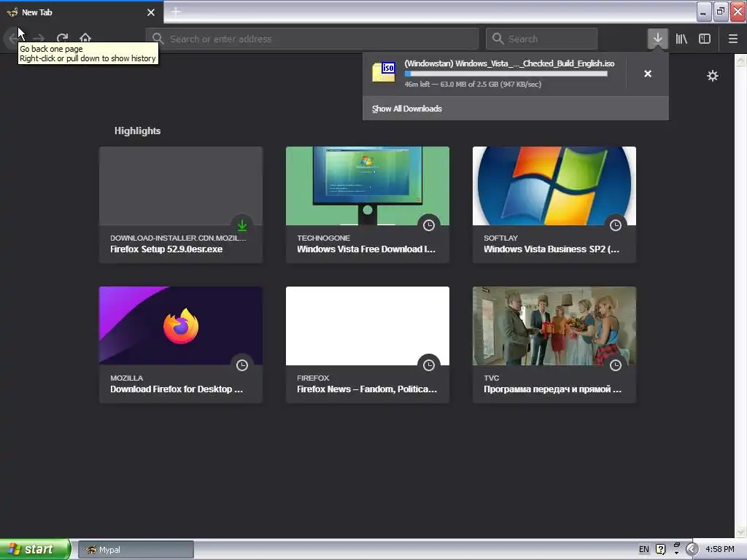Open Technogone Windows Vista Free Download card
This screenshot has width=747, height=560.
[x=368, y=205]
